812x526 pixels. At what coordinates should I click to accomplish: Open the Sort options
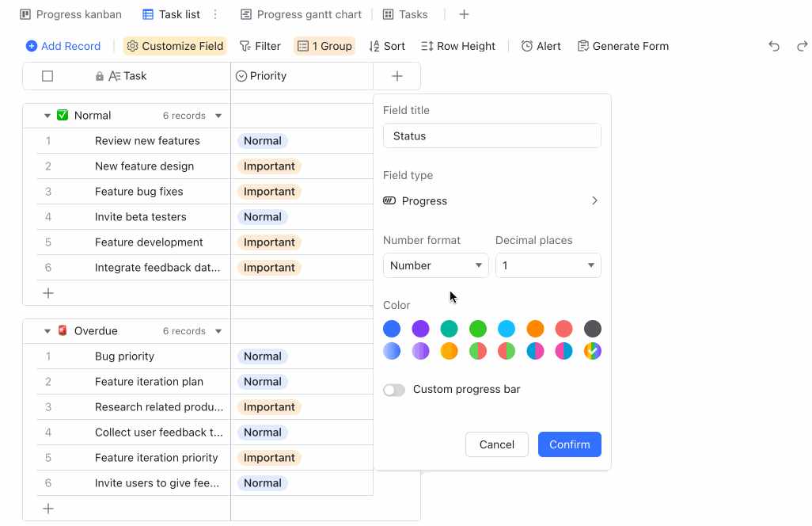pyautogui.click(x=387, y=46)
